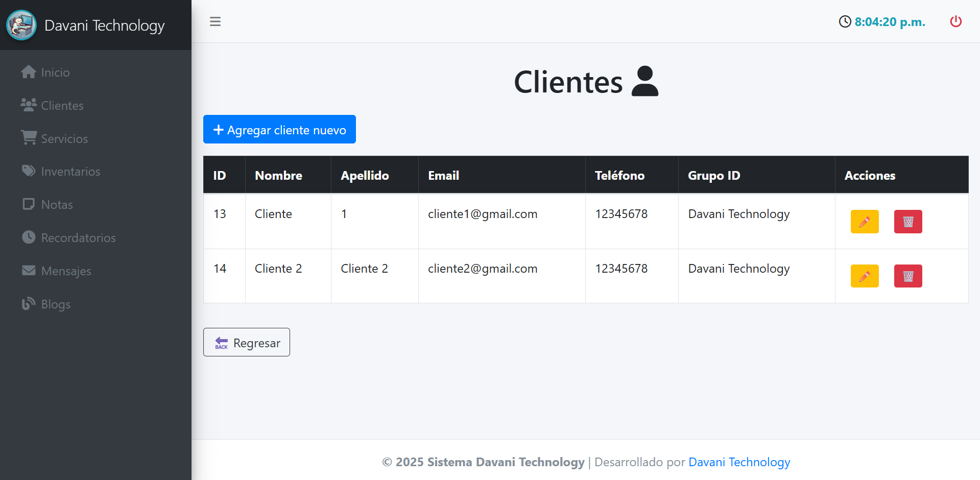
Task: Click the user icon beside Clientes heading
Action: [x=644, y=81]
